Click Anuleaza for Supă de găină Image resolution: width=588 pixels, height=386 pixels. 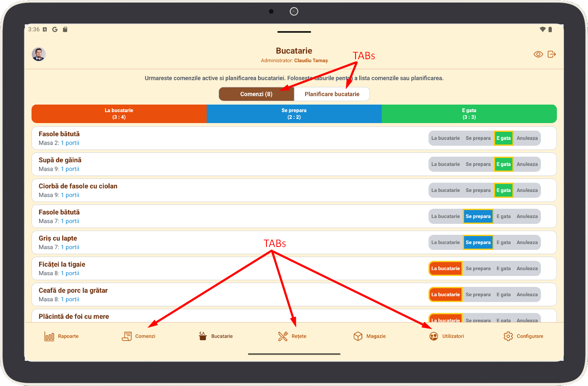(x=527, y=164)
